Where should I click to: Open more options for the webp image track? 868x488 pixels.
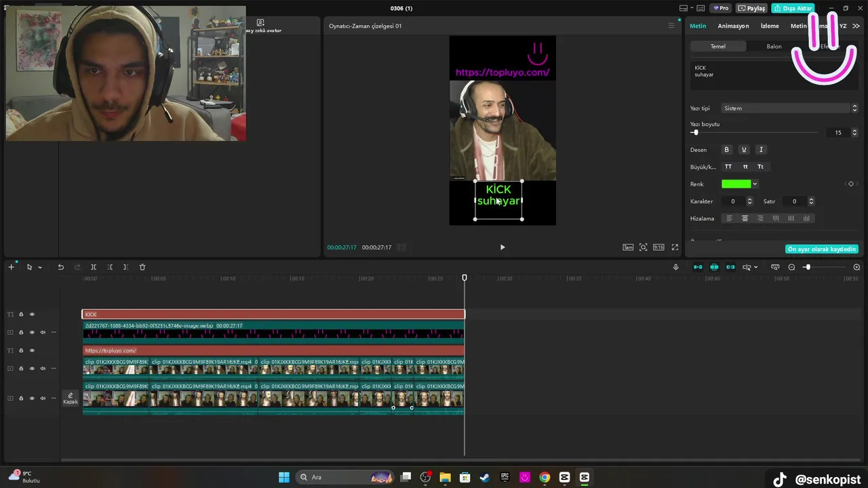[x=54, y=332]
